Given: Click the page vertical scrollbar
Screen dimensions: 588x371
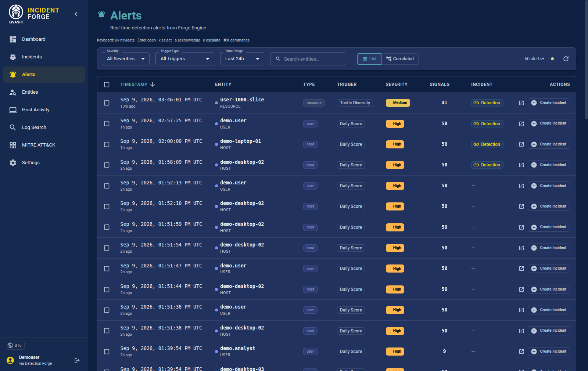Looking at the screenshot, I should click(x=586, y=59).
